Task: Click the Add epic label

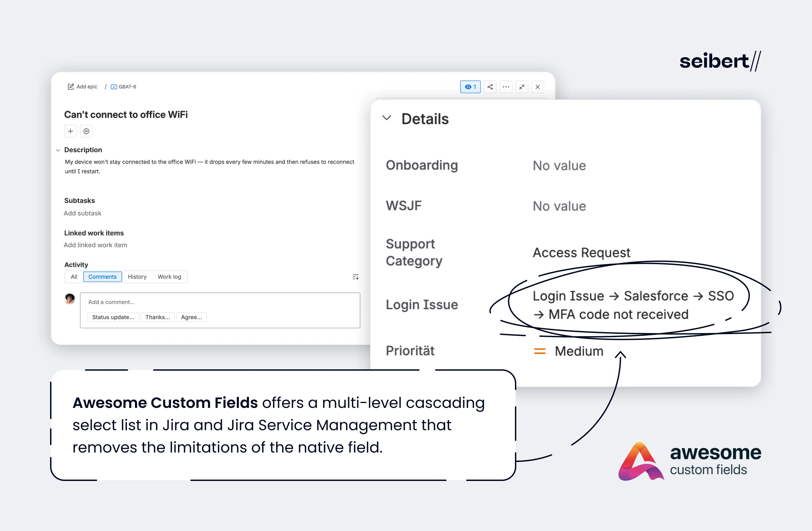Action: (x=87, y=87)
